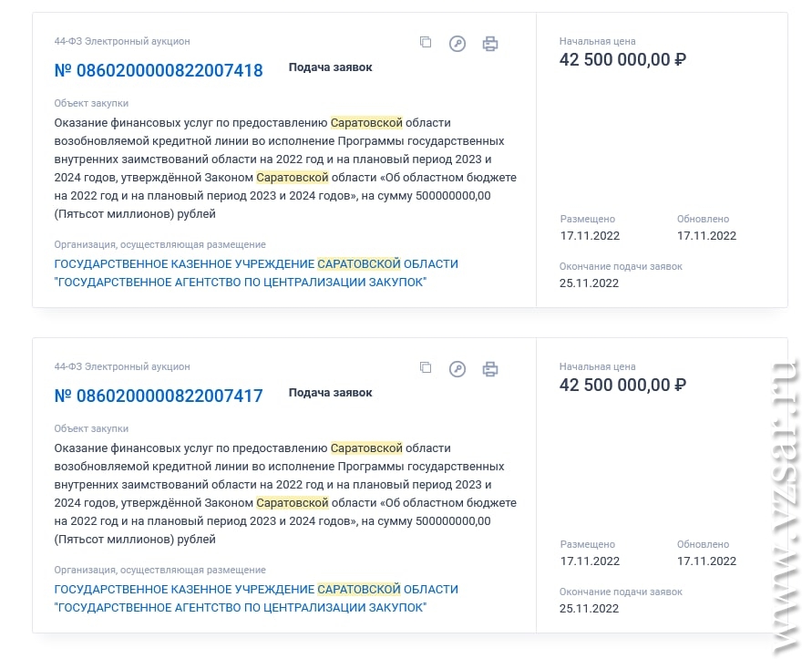Click first card's Подача заявок status label
This screenshot has height=669, width=812.
331,67
